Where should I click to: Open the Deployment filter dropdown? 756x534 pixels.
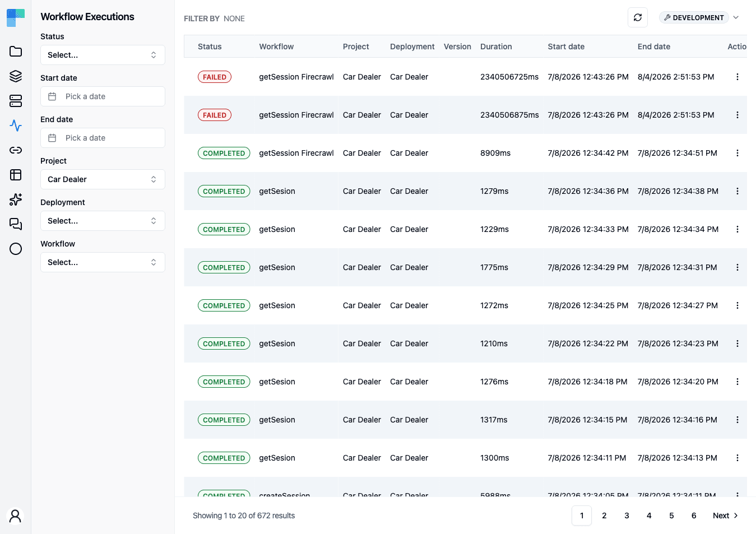(103, 221)
